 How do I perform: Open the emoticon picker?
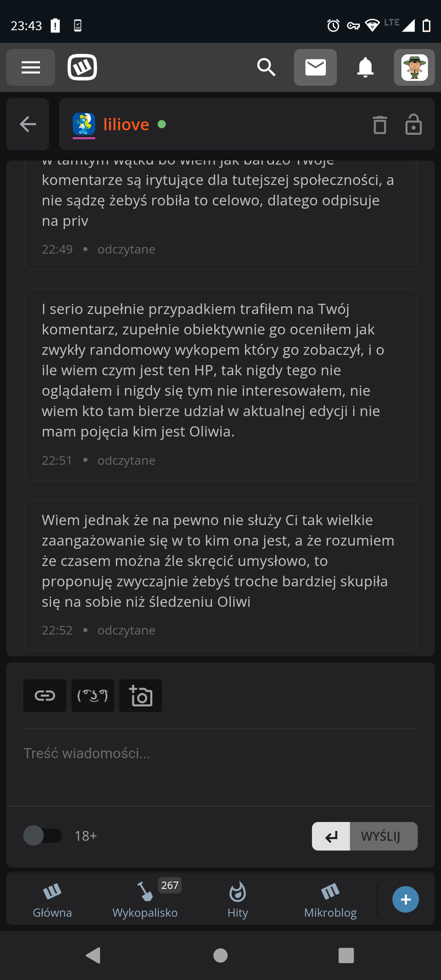(93, 696)
